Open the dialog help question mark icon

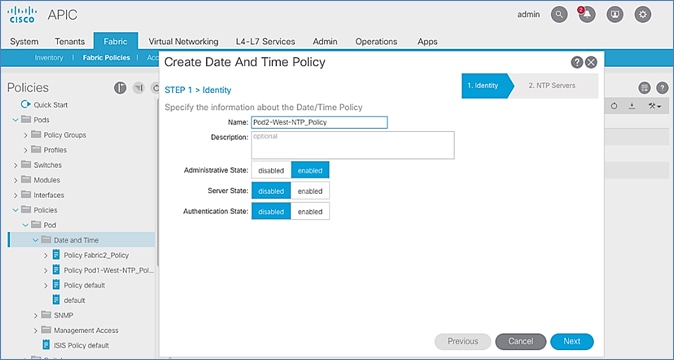[576, 62]
